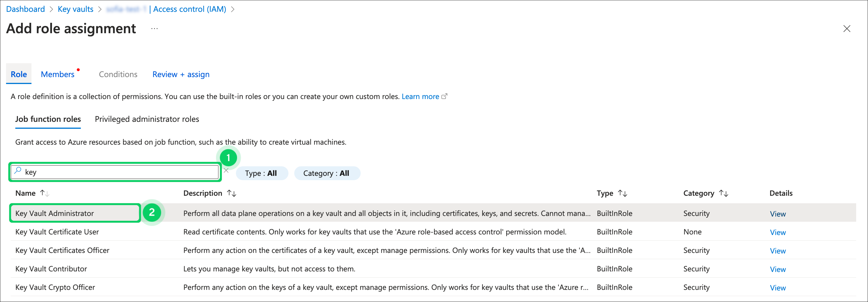Screen dimensions: 868x302
Task: Close the Add role assignment pane
Action: pyautogui.click(x=846, y=29)
